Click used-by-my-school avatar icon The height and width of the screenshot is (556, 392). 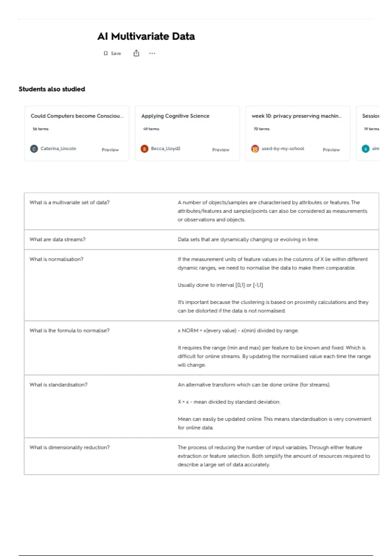[x=255, y=149]
